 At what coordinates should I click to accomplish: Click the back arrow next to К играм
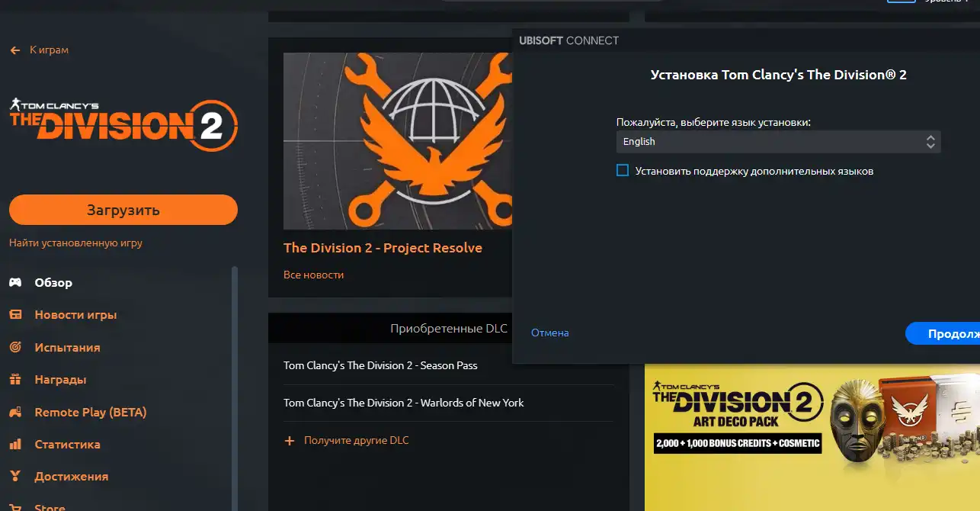(15, 50)
